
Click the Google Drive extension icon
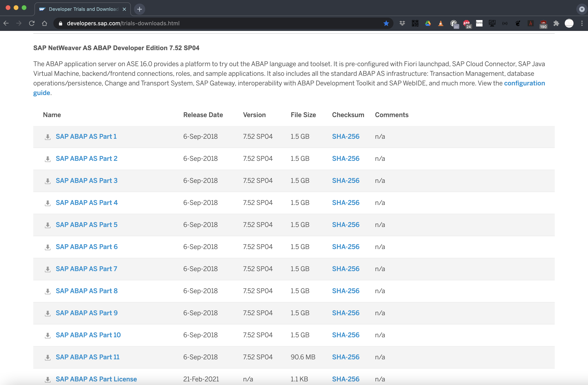click(x=428, y=23)
